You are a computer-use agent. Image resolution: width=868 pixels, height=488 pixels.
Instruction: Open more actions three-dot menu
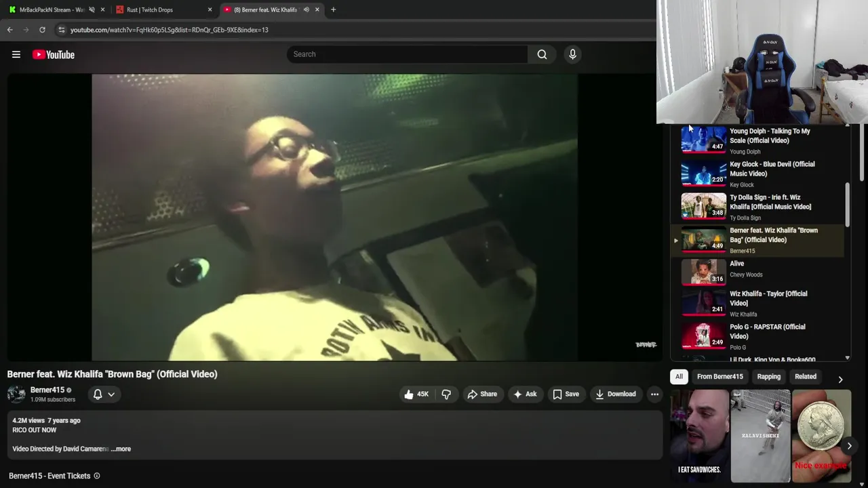654,394
